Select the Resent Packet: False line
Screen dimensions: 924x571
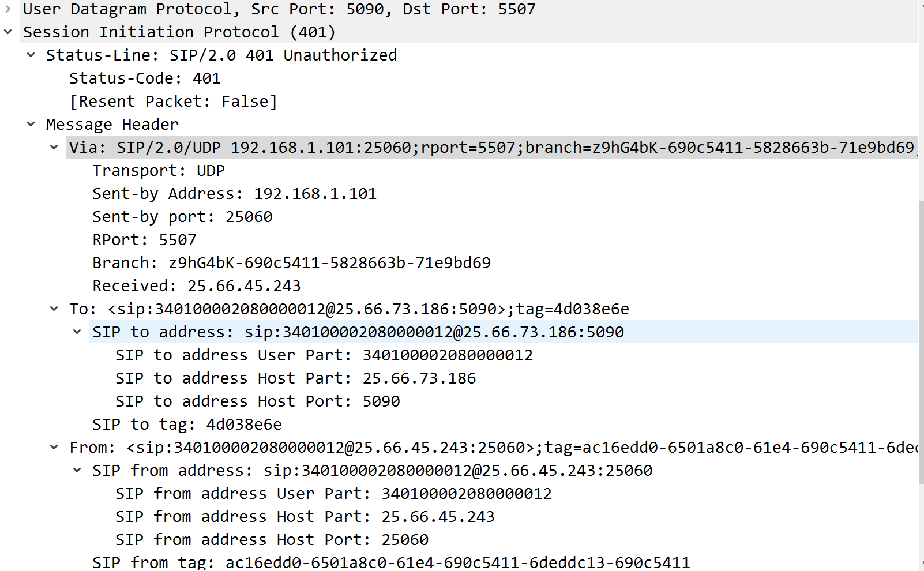[x=173, y=102]
